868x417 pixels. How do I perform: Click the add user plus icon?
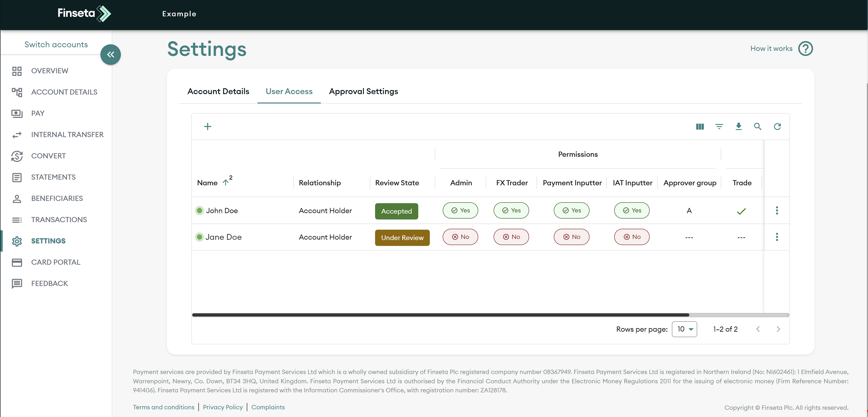coord(208,126)
